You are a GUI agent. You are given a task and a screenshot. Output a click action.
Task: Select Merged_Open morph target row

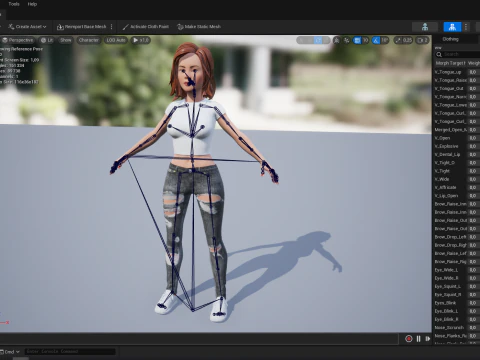pos(457,130)
